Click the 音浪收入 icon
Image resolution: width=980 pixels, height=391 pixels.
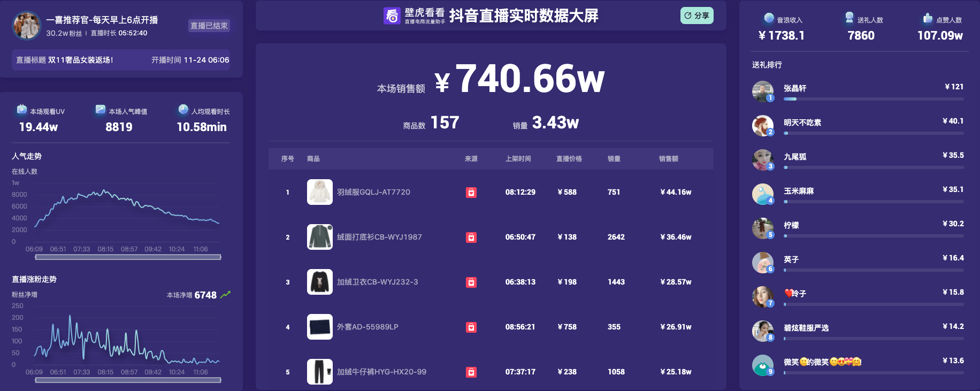point(769,18)
